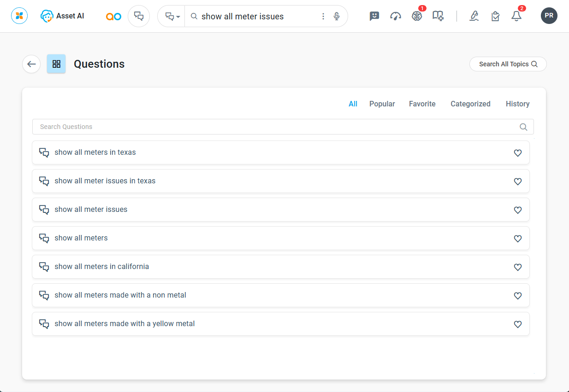Open the PR user profile menu
Image resolution: width=569 pixels, height=392 pixels.
549,16
